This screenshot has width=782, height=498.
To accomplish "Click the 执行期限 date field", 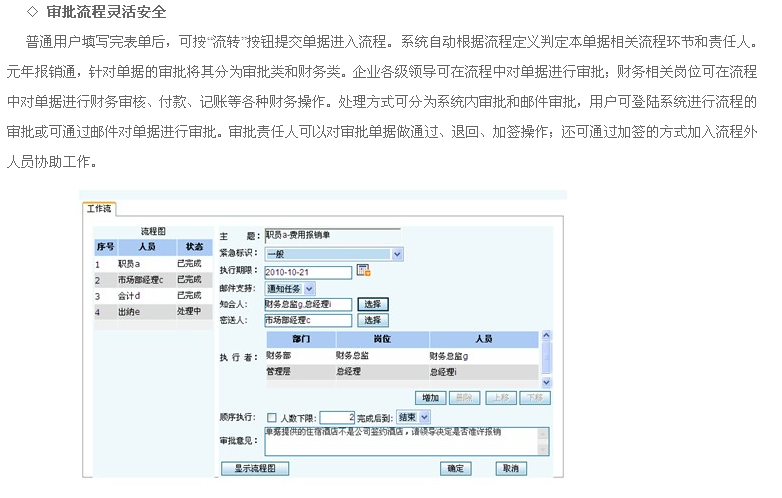I will click(308, 271).
